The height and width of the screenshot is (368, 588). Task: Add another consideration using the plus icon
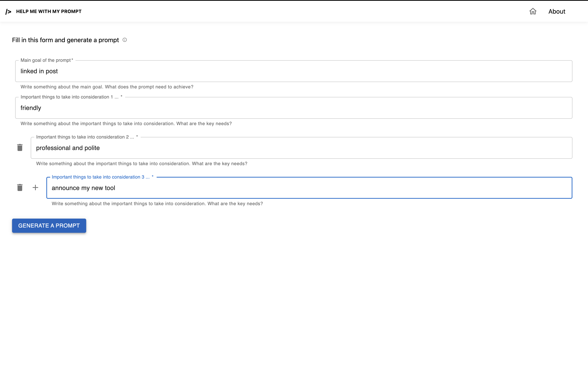point(35,187)
